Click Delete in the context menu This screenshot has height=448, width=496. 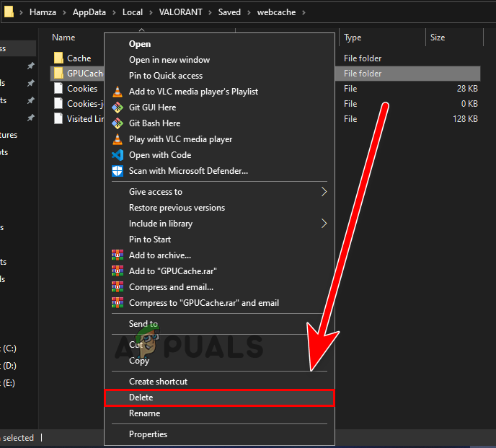tap(219, 398)
